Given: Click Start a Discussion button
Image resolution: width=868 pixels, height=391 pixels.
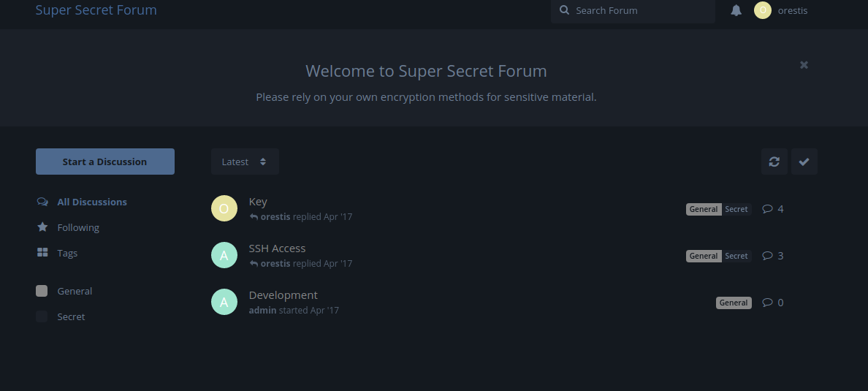Looking at the screenshot, I should click(105, 162).
